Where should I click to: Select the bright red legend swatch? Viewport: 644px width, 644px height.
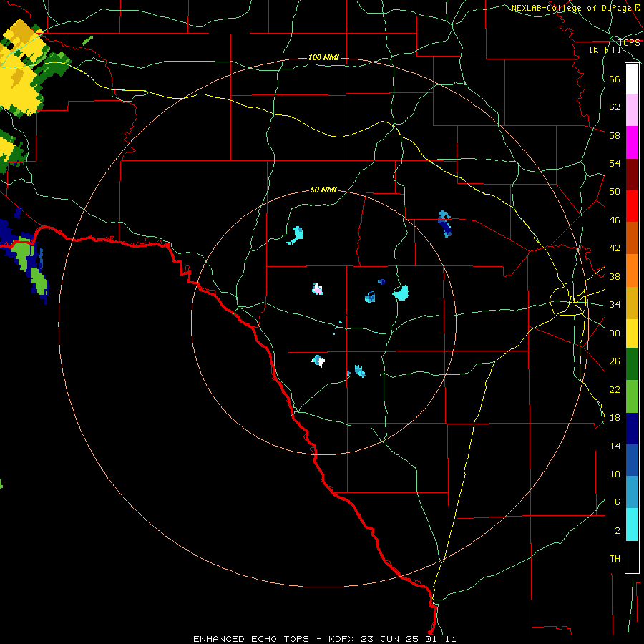[x=632, y=206]
